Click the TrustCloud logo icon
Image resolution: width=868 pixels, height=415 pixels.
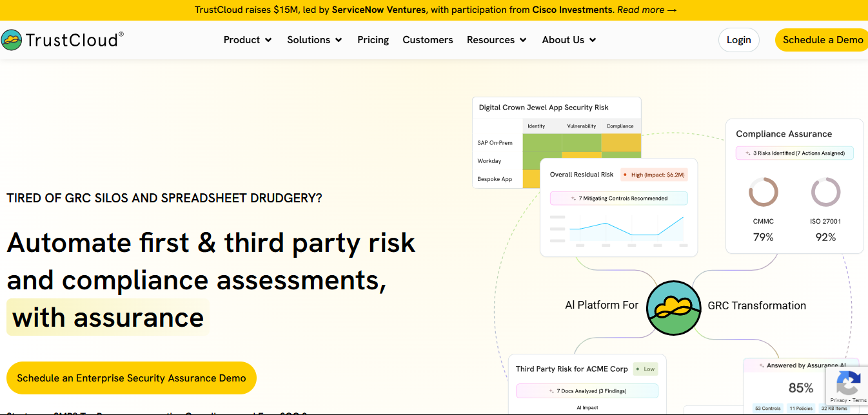coord(12,40)
